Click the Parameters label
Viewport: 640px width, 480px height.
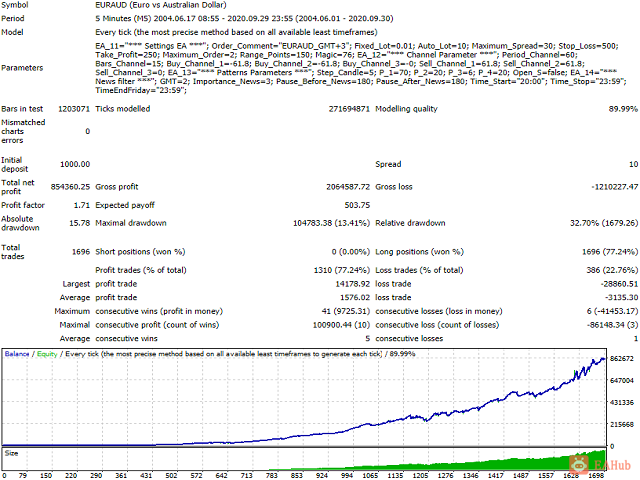(x=22, y=68)
